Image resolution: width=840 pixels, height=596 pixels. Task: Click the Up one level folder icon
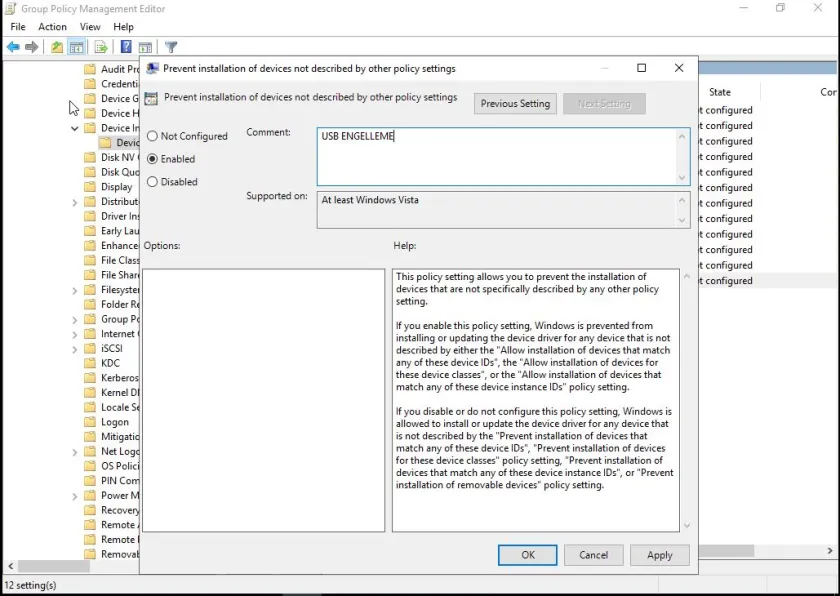tap(57, 47)
